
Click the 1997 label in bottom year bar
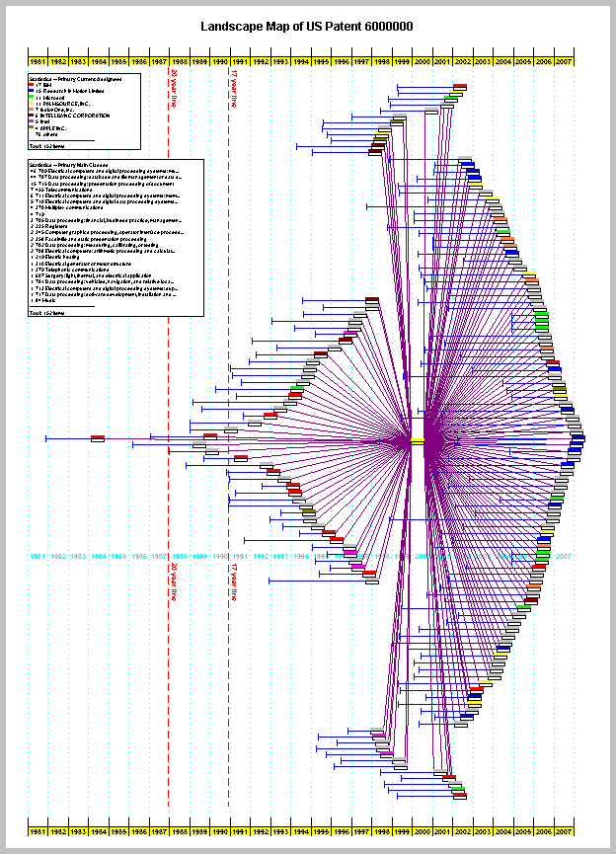361,831
